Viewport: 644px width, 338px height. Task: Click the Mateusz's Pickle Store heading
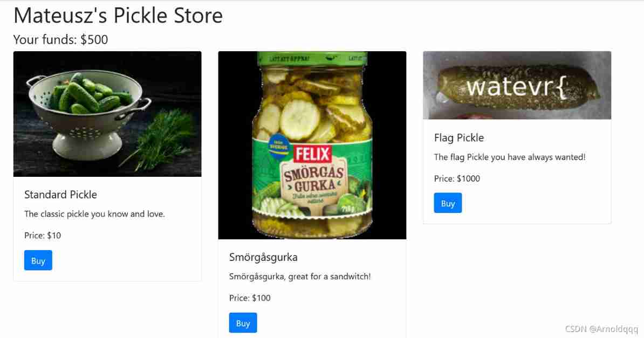[118, 16]
